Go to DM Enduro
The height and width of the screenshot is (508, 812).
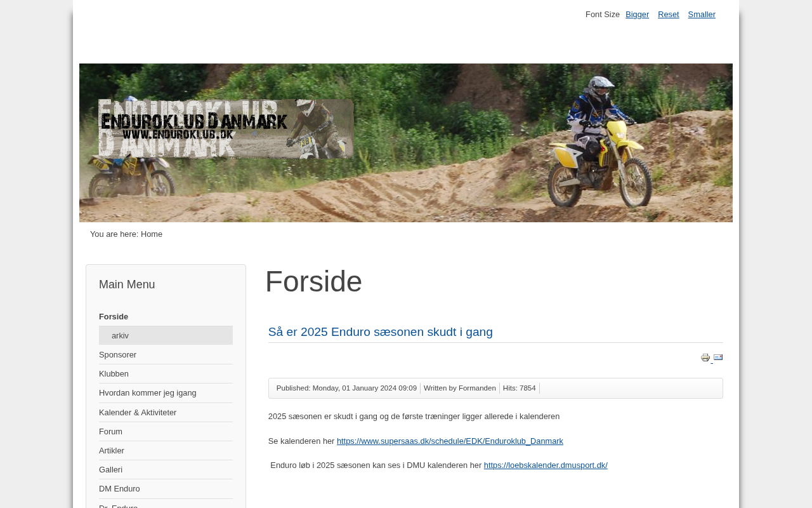pos(119,489)
